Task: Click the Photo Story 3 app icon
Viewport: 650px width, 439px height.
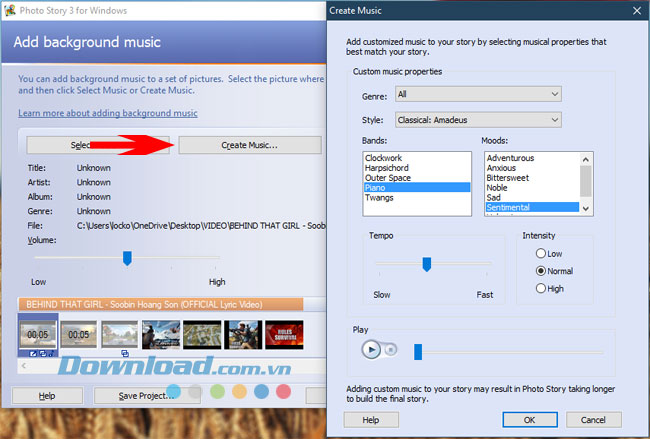Action: pyautogui.click(x=10, y=10)
